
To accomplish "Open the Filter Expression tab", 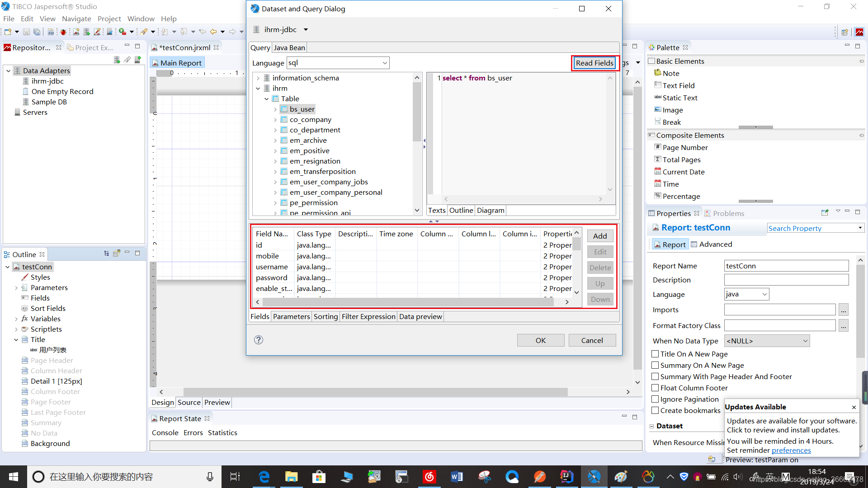I will point(368,316).
